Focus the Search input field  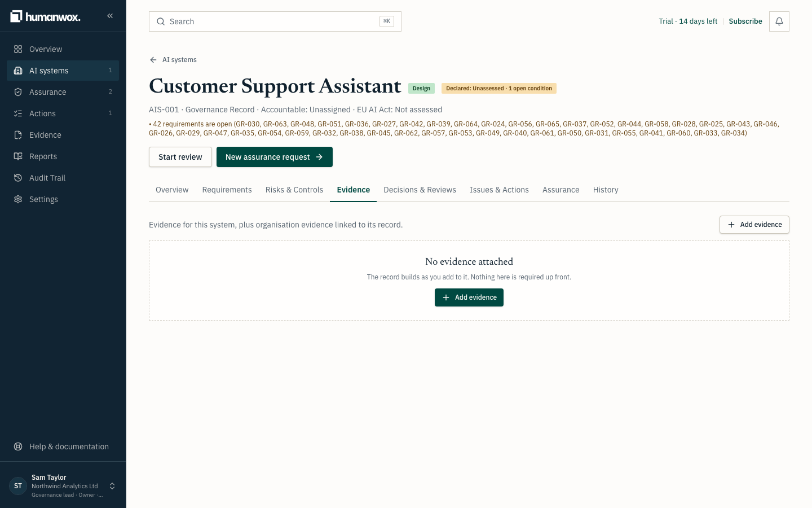click(x=275, y=21)
